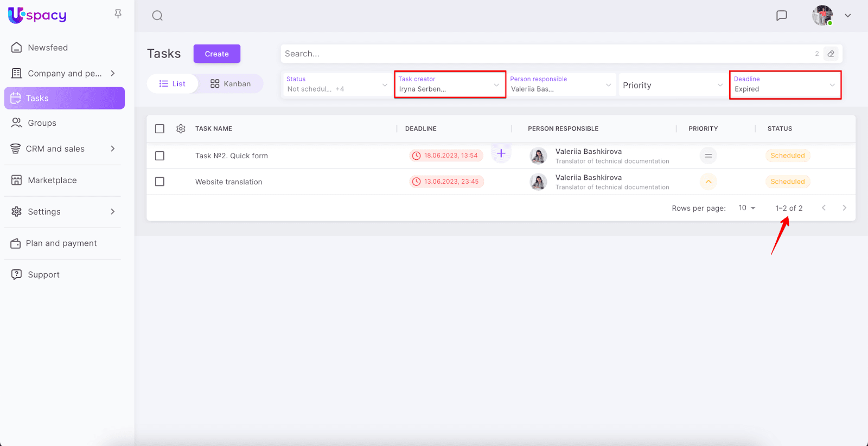
Task: Switch to the Kanban view tab
Action: coord(231,84)
